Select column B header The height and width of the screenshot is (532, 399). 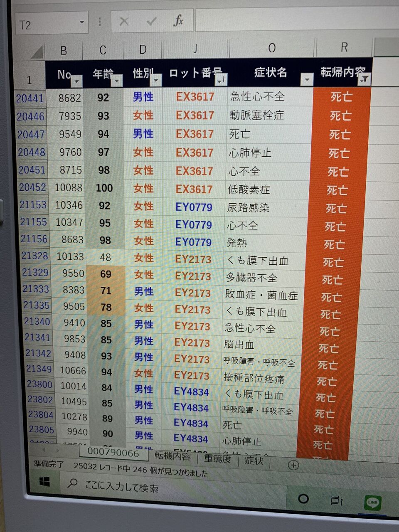63,51
